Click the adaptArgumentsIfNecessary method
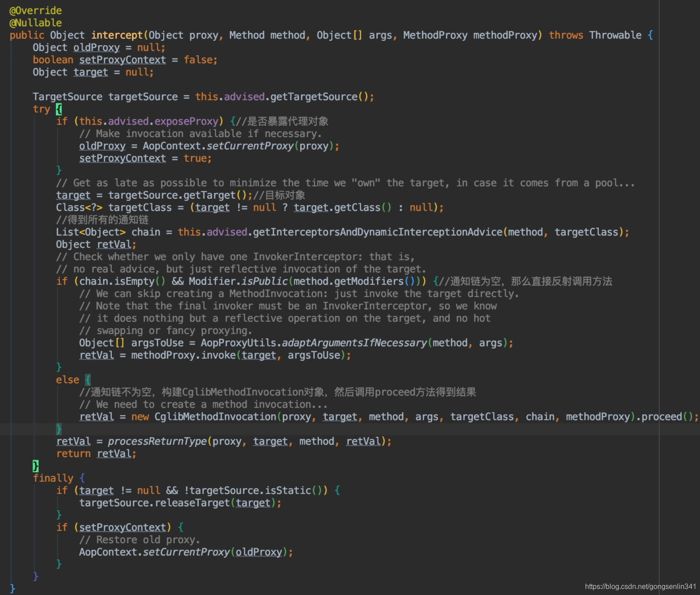 tap(354, 343)
